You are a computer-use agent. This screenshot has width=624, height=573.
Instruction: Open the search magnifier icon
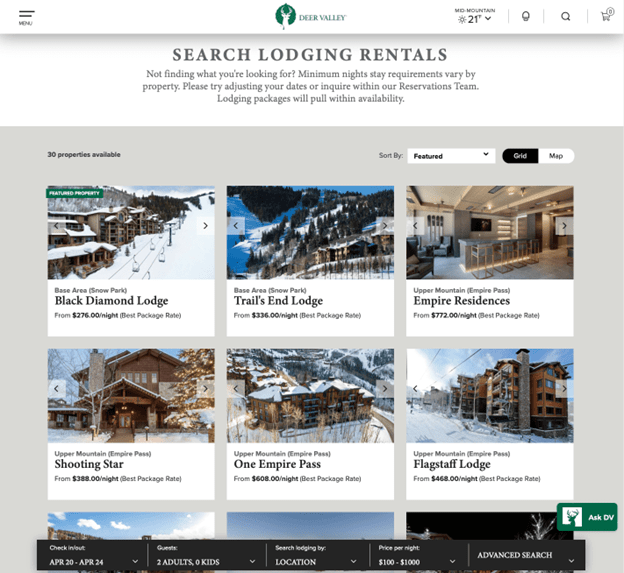(566, 16)
